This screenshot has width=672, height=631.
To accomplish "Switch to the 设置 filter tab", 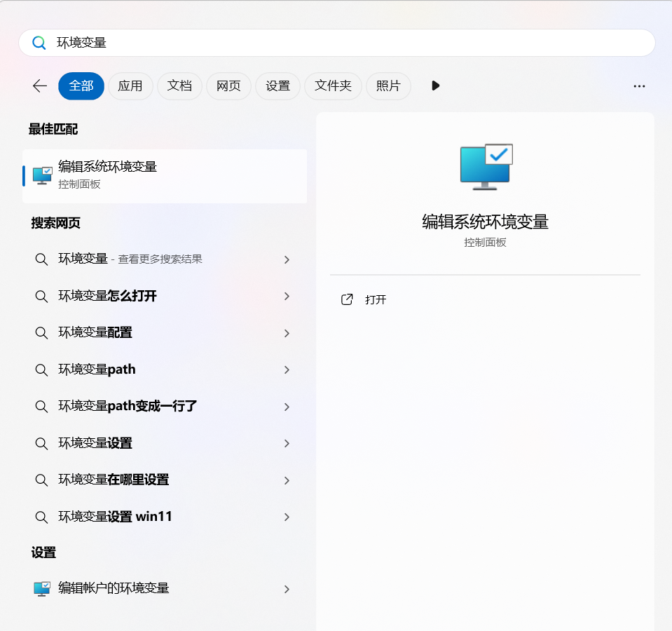I will [x=277, y=86].
